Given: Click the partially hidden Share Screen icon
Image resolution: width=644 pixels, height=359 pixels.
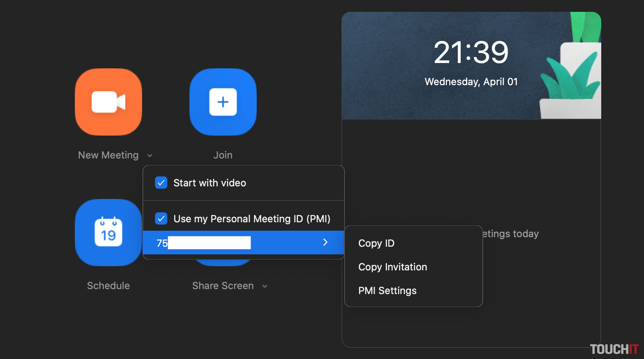Looking at the screenshot, I should point(223,262).
